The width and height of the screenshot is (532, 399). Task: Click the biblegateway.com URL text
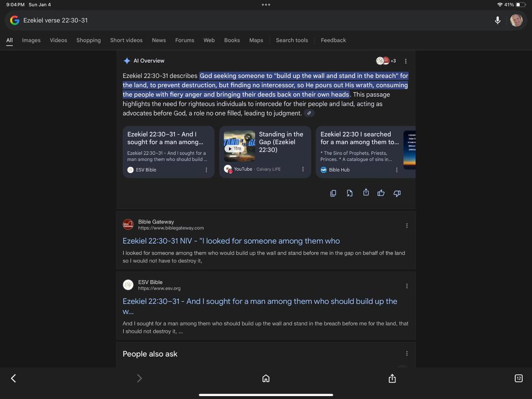(x=170, y=228)
